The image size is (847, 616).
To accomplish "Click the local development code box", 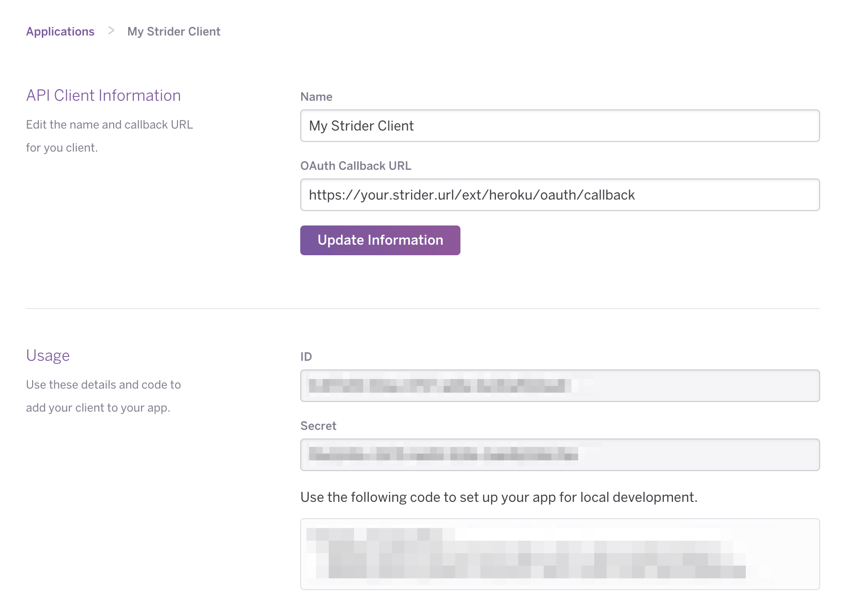I will (x=560, y=554).
